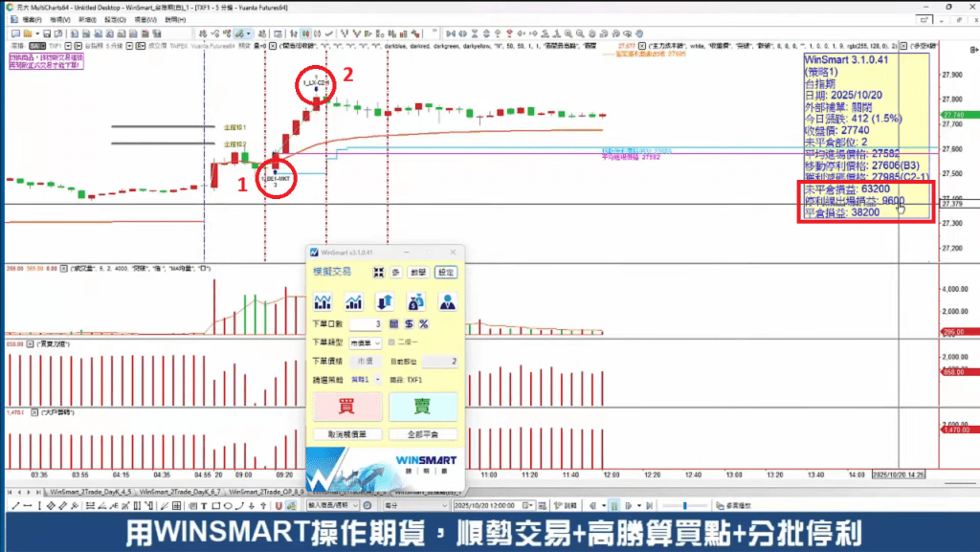Click the red 買 (Buy) button
Viewport: 980px width, 552px height.
tap(347, 407)
